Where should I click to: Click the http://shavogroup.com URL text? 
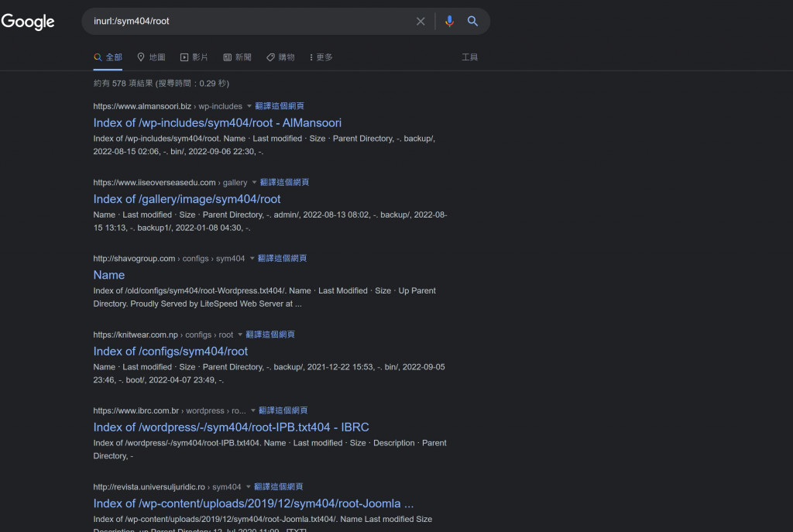point(134,259)
